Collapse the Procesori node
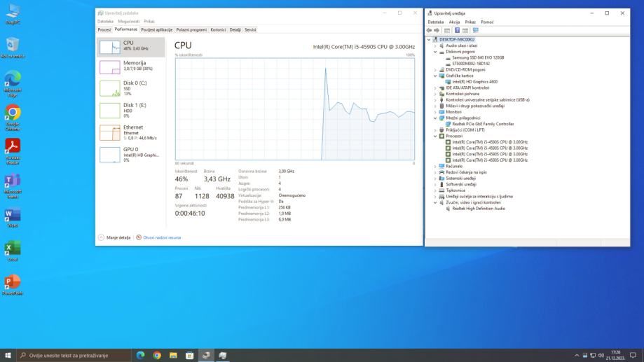 point(435,137)
